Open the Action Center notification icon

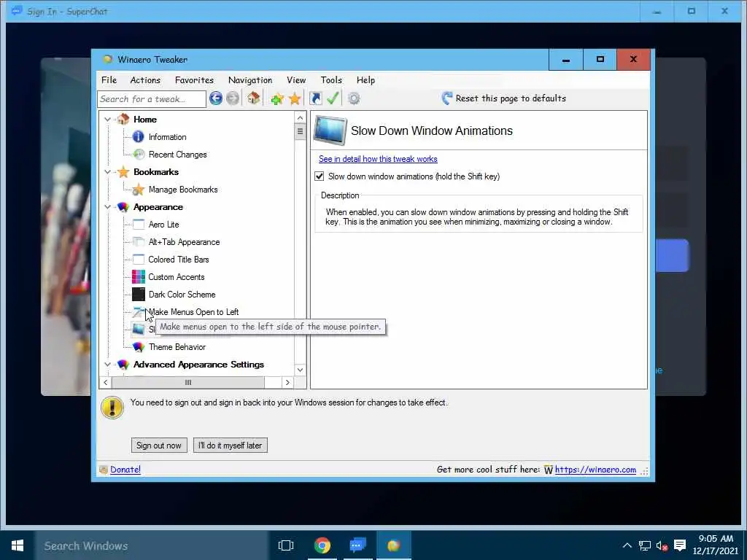tap(680, 545)
